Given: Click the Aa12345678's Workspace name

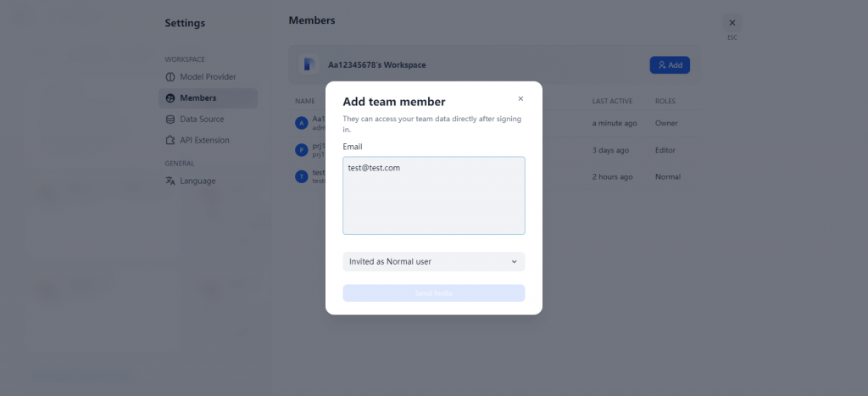Looking at the screenshot, I should [x=377, y=65].
